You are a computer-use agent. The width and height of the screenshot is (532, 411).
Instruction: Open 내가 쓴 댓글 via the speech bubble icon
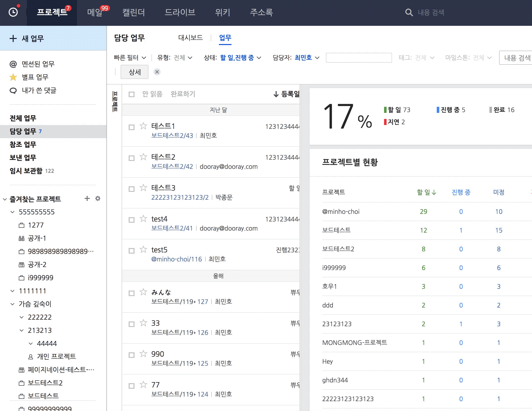click(13, 91)
